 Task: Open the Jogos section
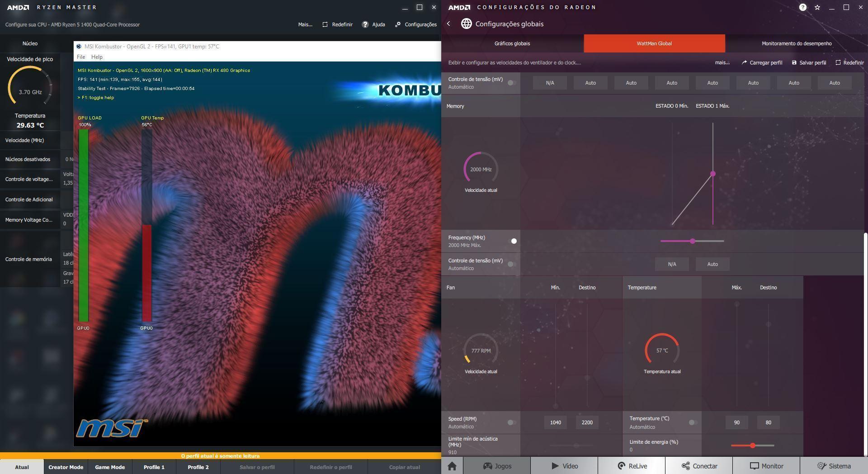[x=497, y=466]
